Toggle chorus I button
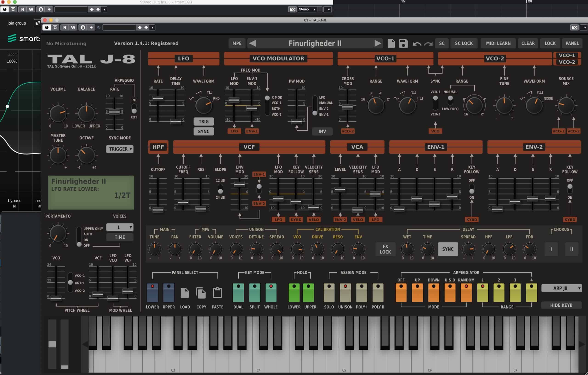Screen dimensions: 588x375 pyautogui.click(x=551, y=249)
